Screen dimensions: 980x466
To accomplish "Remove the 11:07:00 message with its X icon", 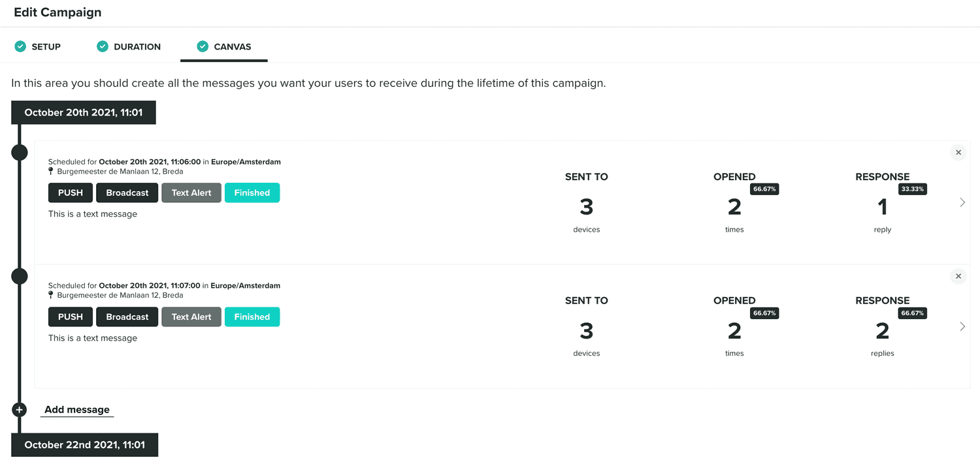I will pyautogui.click(x=958, y=277).
